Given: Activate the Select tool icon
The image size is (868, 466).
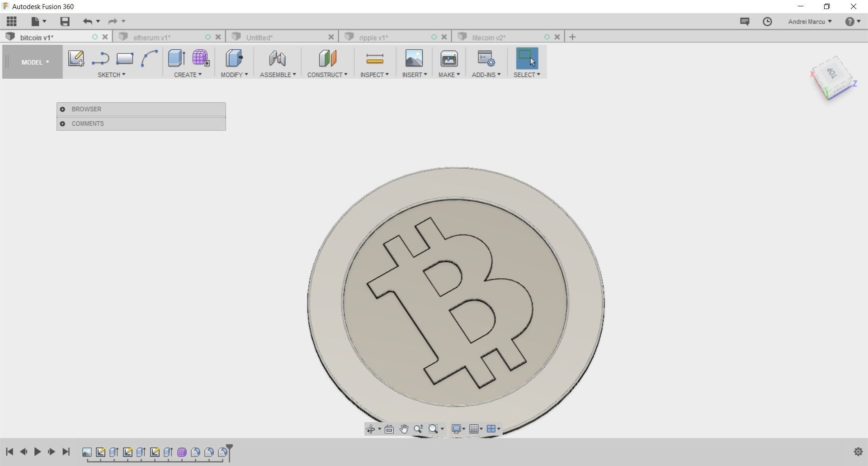Looking at the screenshot, I should (x=527, y=58).
